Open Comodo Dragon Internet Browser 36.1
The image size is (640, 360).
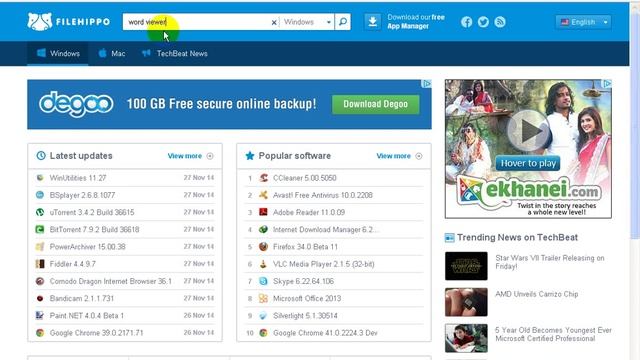pos(111,281)
